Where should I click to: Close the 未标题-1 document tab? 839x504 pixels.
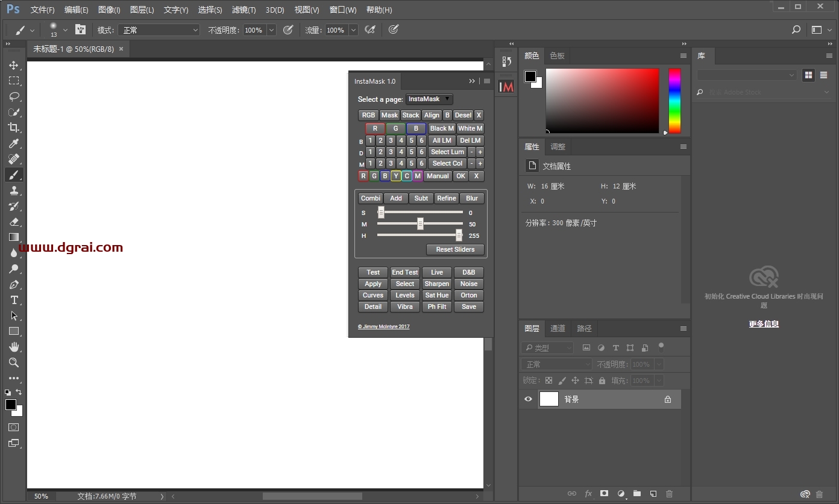point(121,49)
